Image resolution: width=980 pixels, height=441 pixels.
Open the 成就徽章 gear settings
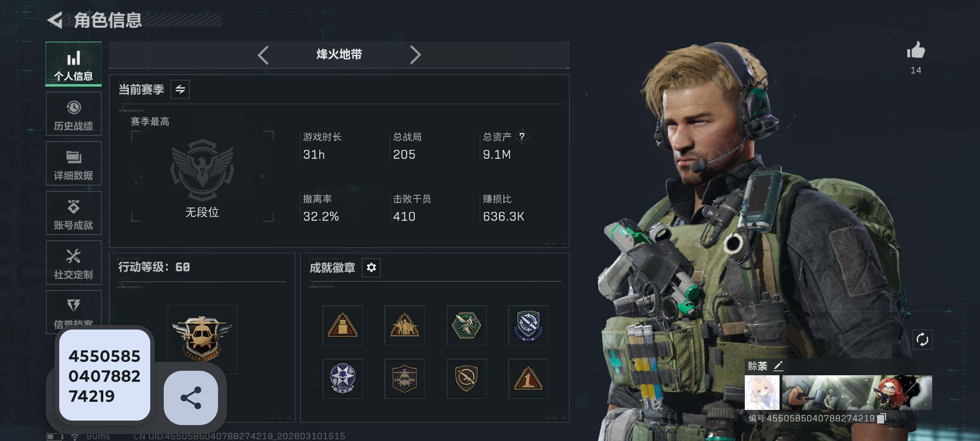[371, 267]
